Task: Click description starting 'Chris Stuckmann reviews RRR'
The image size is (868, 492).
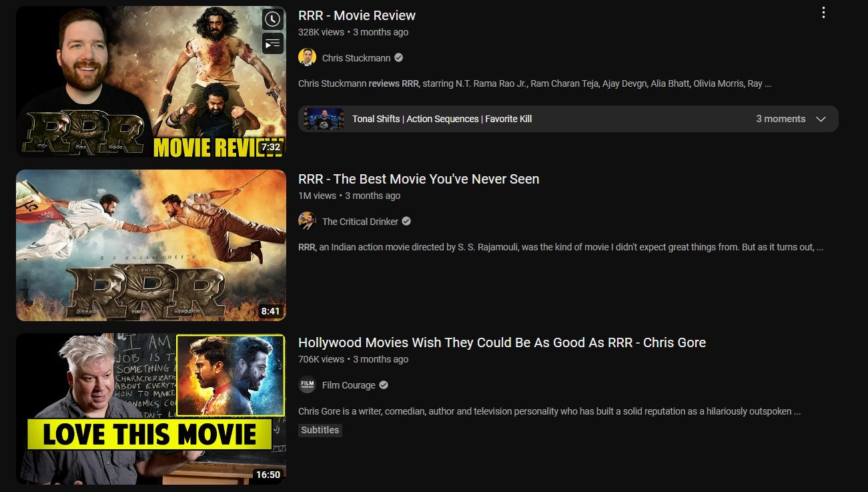Action: (534, 84)
